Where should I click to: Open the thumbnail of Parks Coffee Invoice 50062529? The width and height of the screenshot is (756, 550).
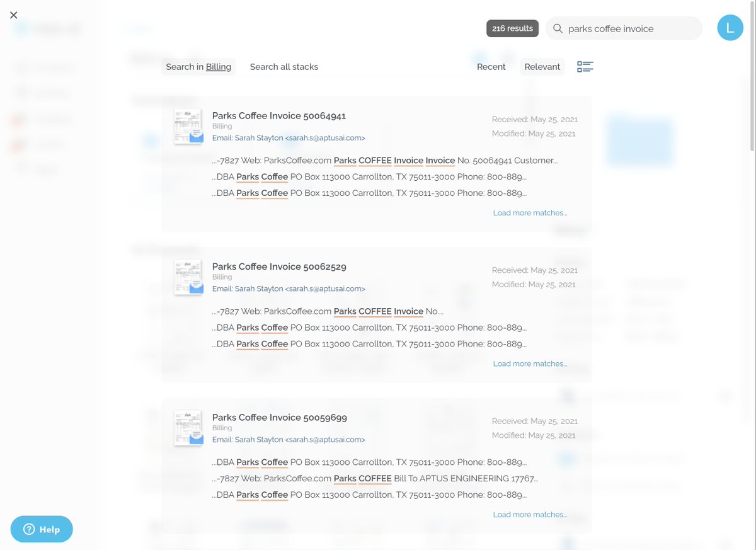(188, 277)
